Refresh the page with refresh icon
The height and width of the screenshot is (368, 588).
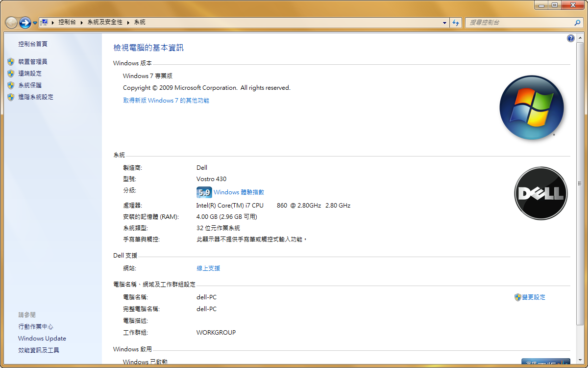click(x=456, y=23)
